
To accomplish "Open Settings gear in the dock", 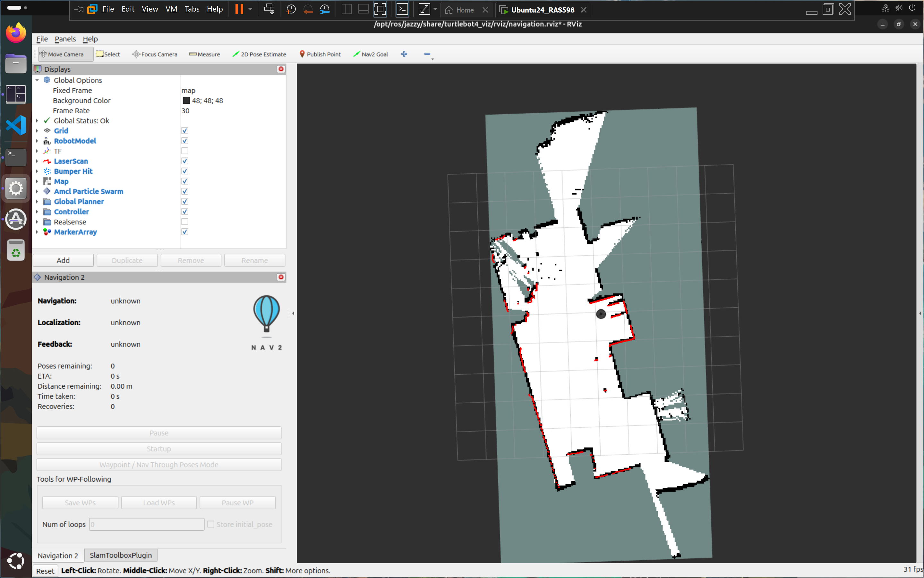I will 16,188.
